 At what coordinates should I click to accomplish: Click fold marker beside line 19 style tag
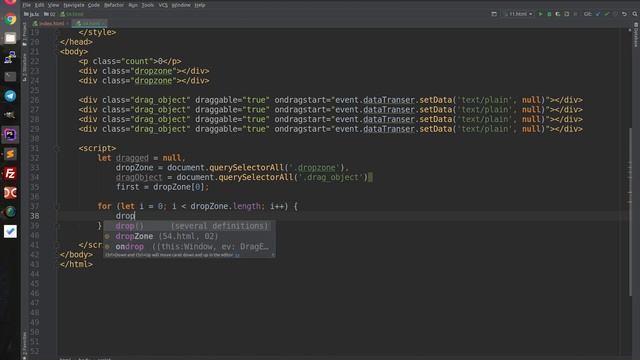[x=58, y=32]
